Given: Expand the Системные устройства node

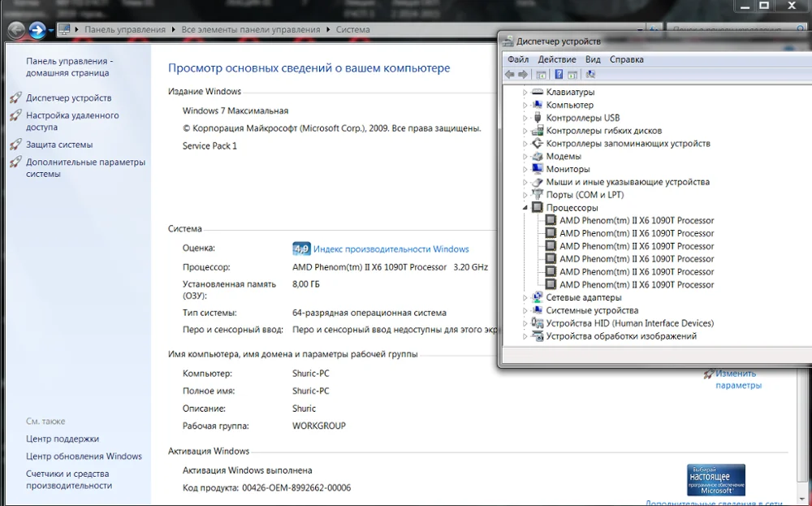Looking at the screenshot, I should click(525, 311).
